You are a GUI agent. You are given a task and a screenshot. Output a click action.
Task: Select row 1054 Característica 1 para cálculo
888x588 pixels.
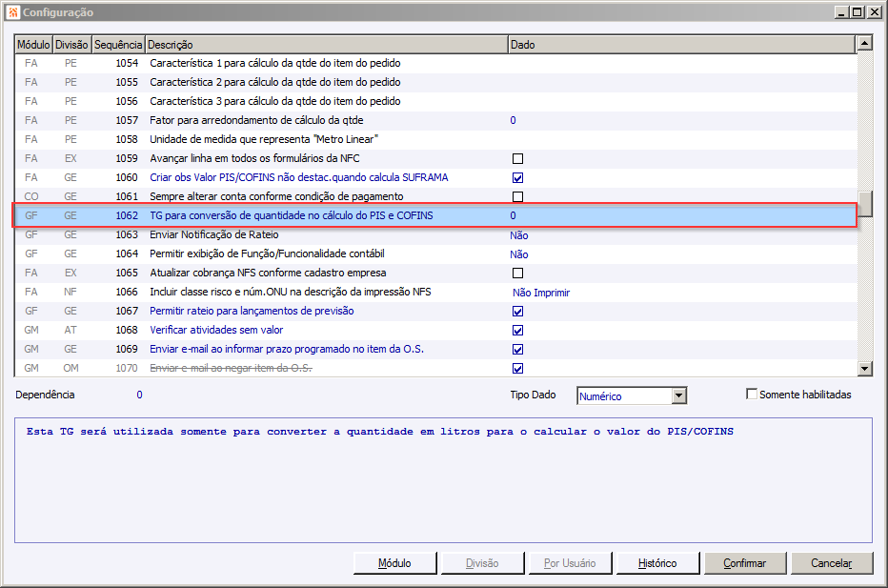tap(434, 64)
